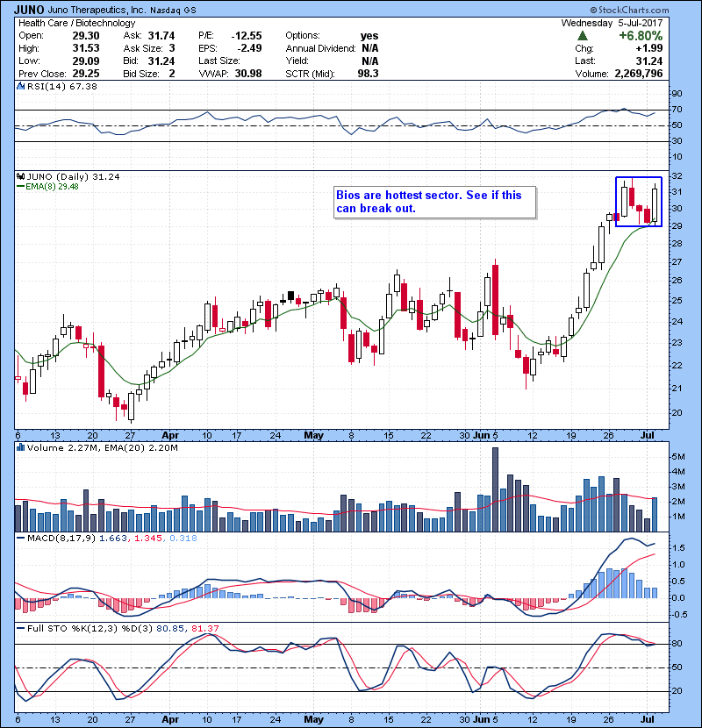Viewport: 702px width, 728px height.
Task: Select the red MACD signal value 1.345
Action: 148,539
